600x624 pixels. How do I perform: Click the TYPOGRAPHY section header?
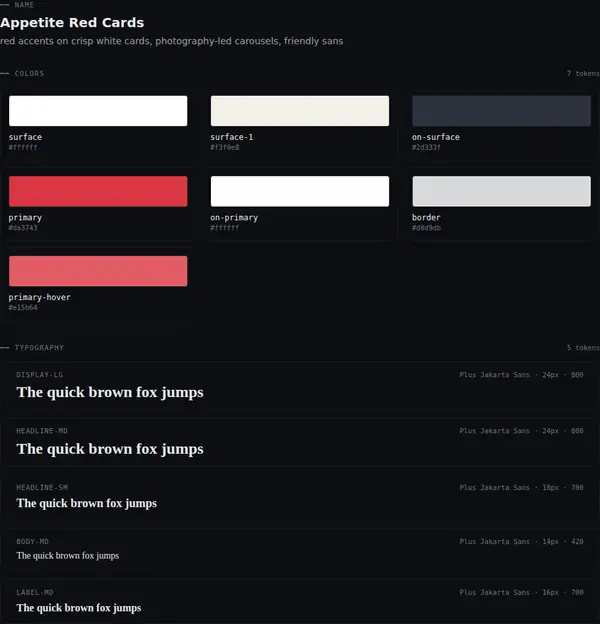click(x=39, y=347)
